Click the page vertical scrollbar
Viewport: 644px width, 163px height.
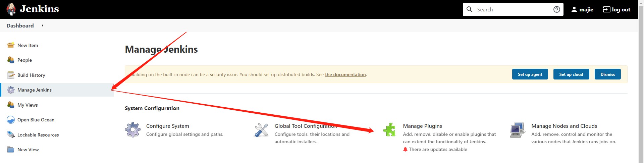coord(641,81)
